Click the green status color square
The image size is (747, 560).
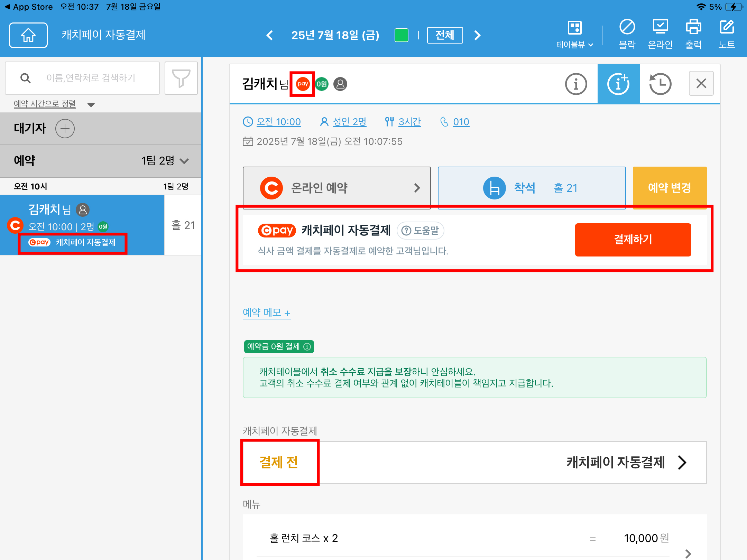click(x=401, y=35)
